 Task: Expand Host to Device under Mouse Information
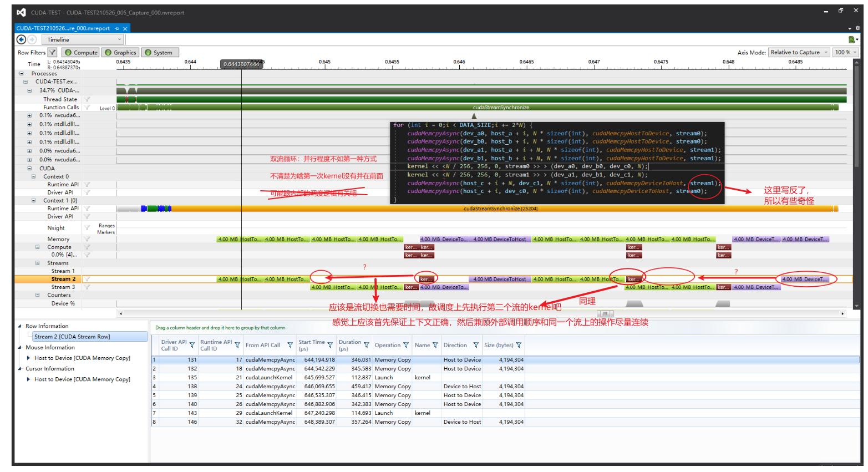tap(29, 358)
